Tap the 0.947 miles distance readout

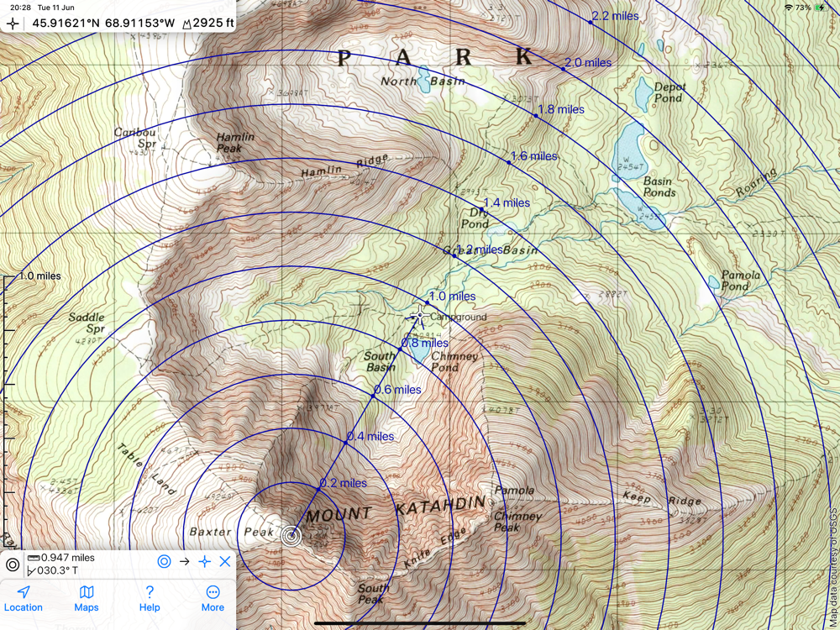pyautogui.click(x=68, y=558)
